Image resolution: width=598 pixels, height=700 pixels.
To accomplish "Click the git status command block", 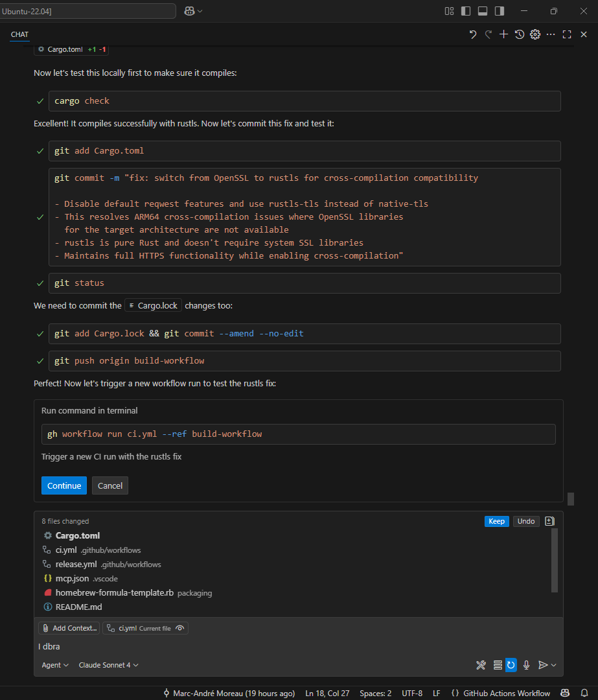I will coord(305,283).
